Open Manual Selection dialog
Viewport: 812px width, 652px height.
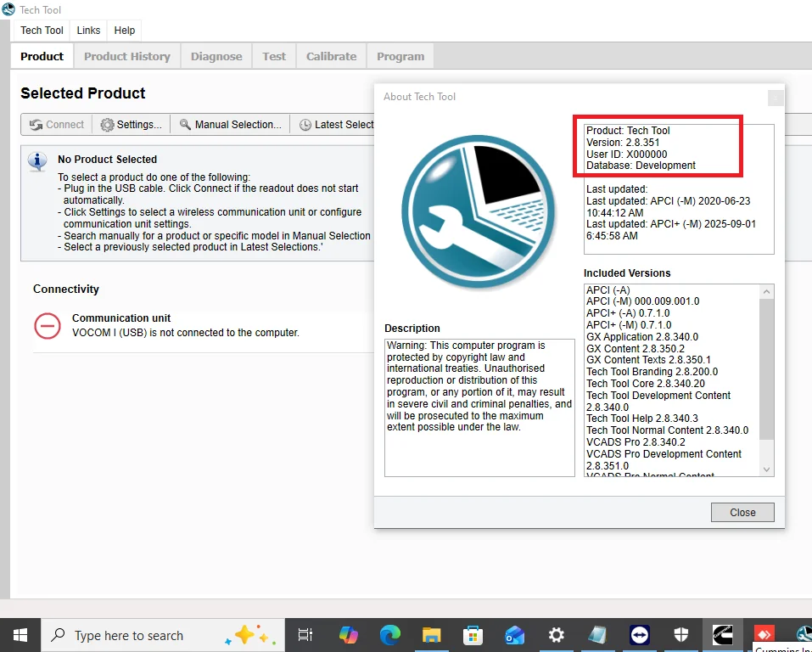231,125
